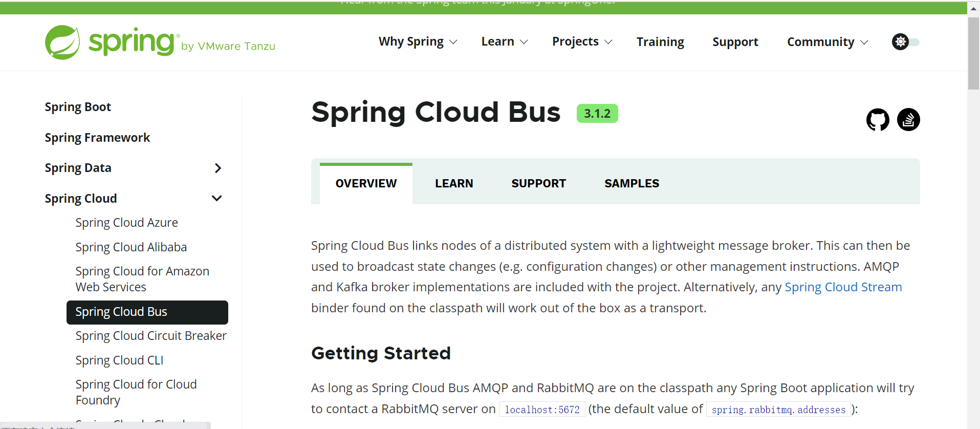Select Spring Cloud Azure
This screenshot has height=429, width=980.
[127, 223]
